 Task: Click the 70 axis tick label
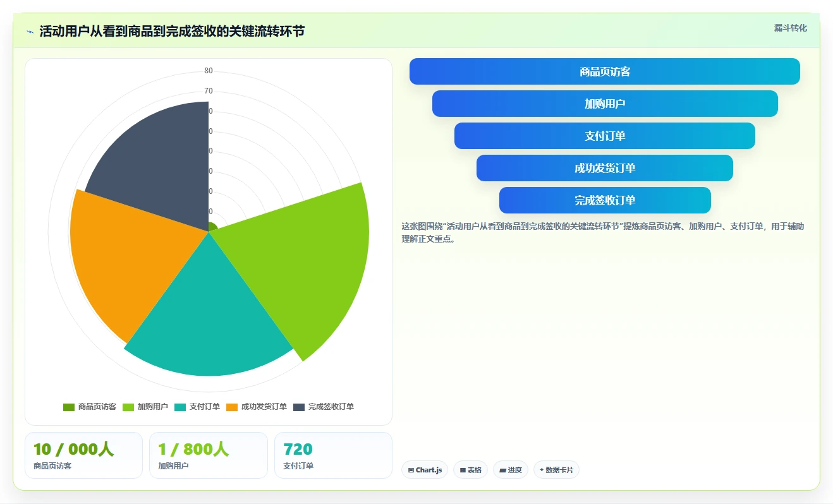point(209,91)
